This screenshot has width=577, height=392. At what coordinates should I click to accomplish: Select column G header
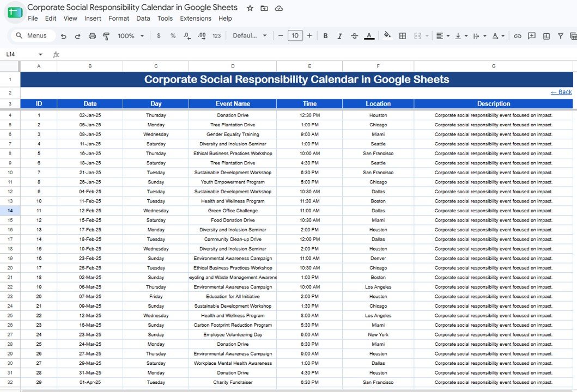(494, 66)
